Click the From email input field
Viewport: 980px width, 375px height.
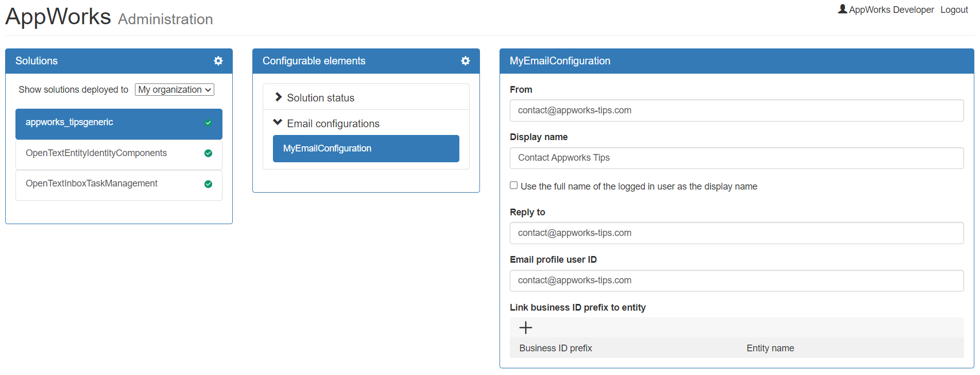coord(736,110)
